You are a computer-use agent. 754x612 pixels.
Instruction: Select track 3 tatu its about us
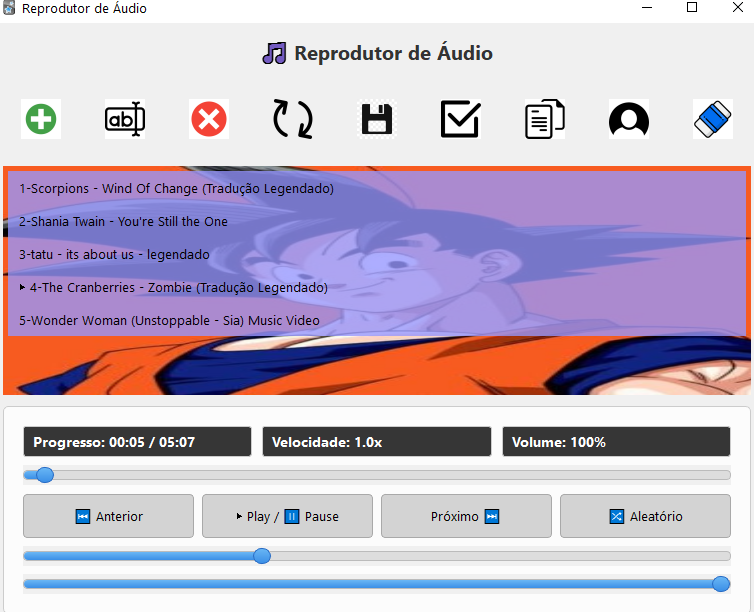(114, 254)
